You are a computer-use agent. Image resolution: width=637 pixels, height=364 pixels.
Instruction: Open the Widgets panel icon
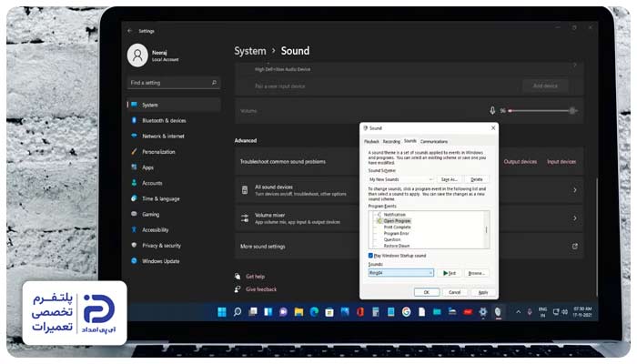pyautogui.click(x=268, y=312)
